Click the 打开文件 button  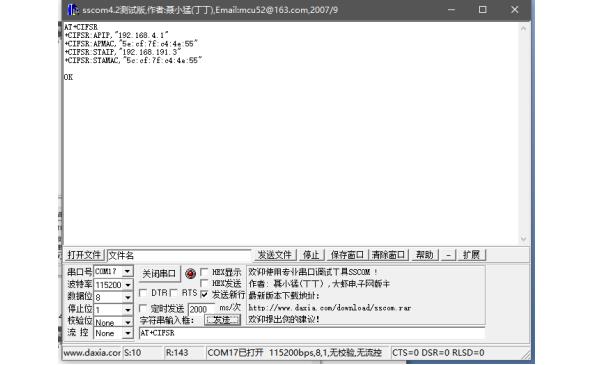[x=84, y=255]
